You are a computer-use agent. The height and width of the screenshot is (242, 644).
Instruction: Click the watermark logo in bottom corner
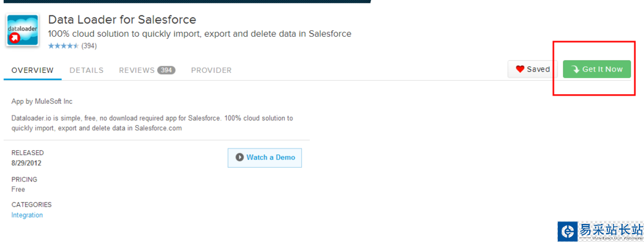point(600,231)
